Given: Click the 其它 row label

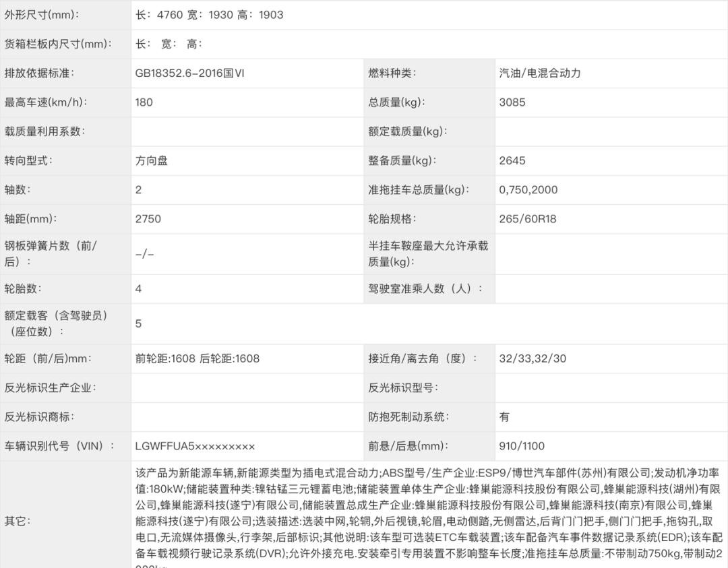Looking at the screenshot, I should 18,521.
